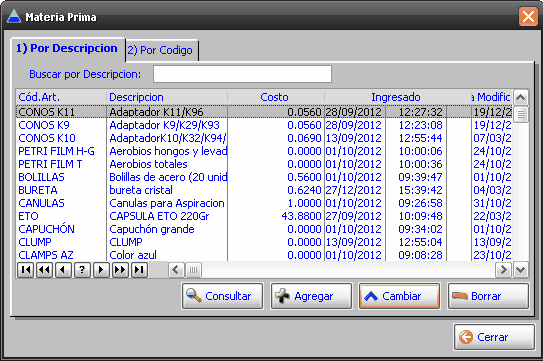
Task: Select the CONOS K10 row
Action: tap(264, 138)
